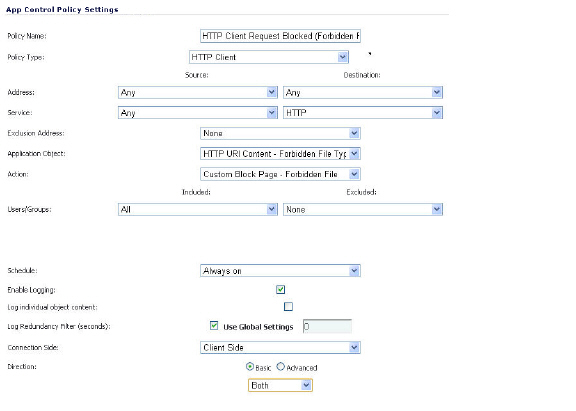Viewport: 576px width, 411px height.
Task: Open the Source Service dropdown
Action: [198, 113]
